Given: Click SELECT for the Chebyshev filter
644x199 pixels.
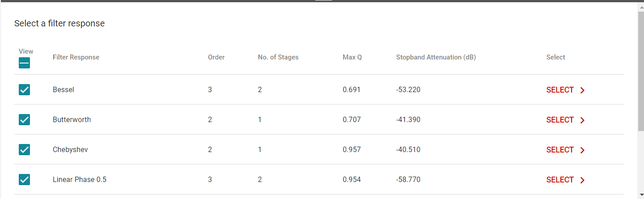Looking at the screenshot, I should (560, 150).
